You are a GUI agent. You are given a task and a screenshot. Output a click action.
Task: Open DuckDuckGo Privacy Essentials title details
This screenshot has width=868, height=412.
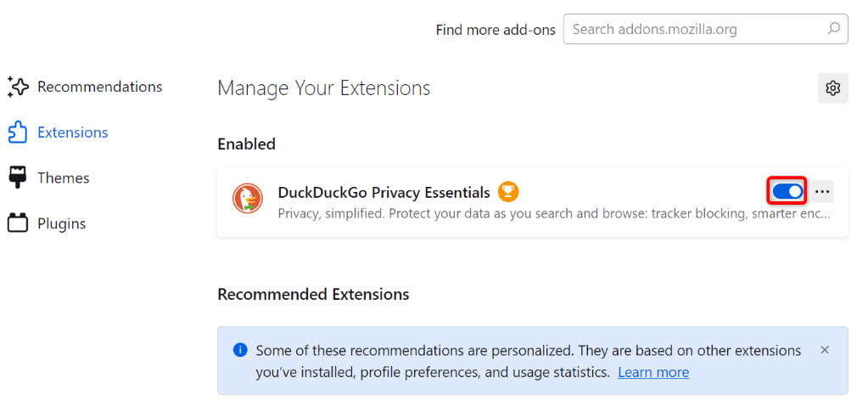click(384, 192)
